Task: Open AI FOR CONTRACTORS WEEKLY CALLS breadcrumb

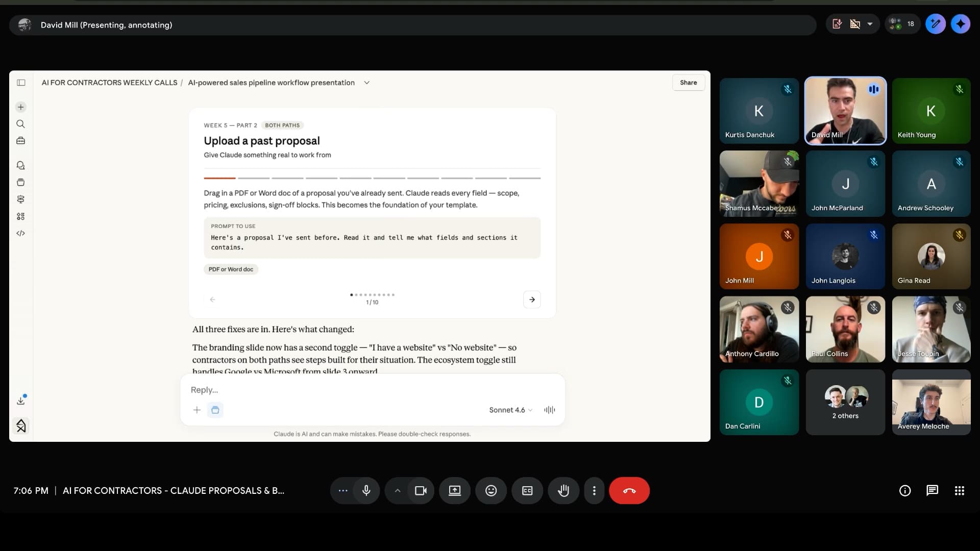Action: click(x=109, y=82)
